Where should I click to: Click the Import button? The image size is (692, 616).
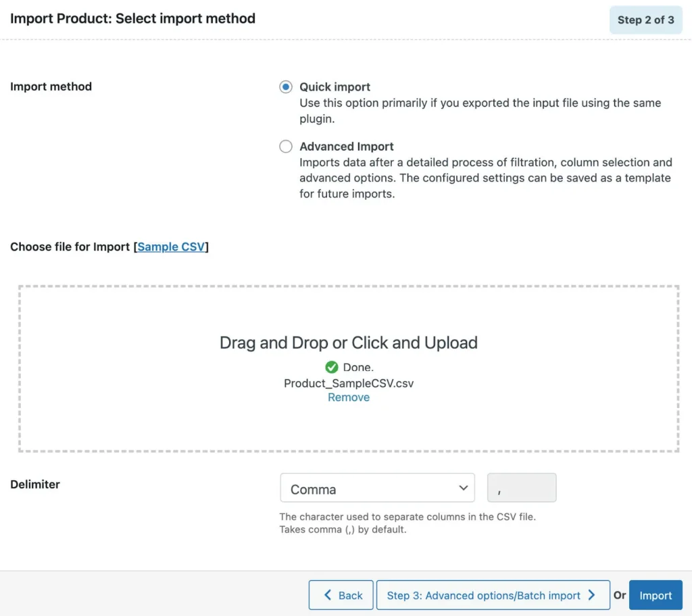click(655, 595)
